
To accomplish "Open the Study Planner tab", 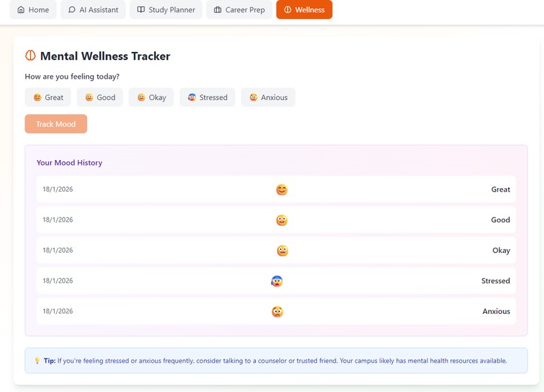I will [166, 10].
